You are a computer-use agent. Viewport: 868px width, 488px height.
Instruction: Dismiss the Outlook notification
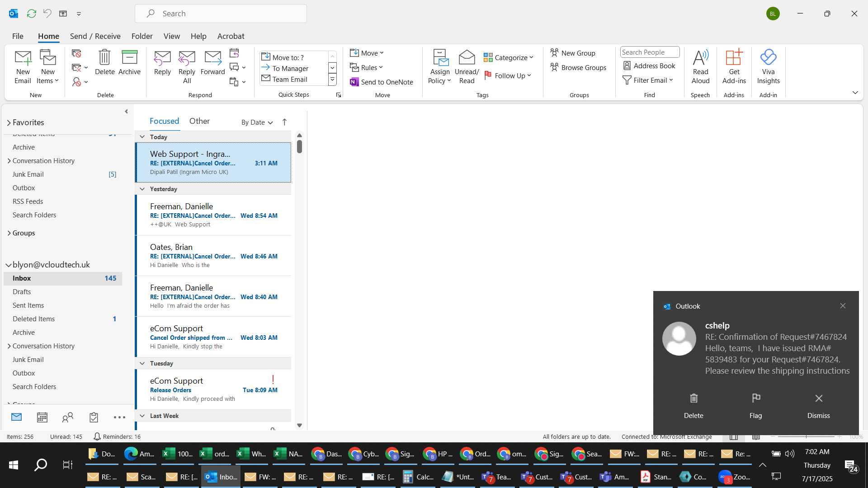pos(818,405)
